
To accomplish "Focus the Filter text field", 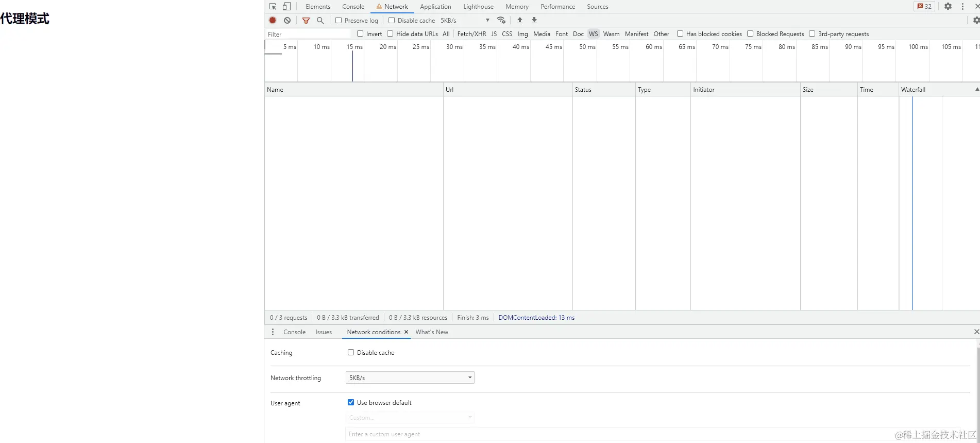I will (308, 34).
